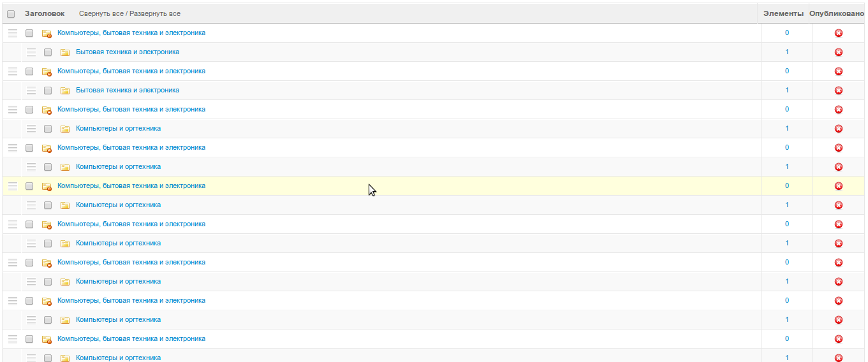This screenshot has width=868, height=362.
Task: Click the 'Элементы' column header
Action: pyautogui.click(x=784, y=13)
